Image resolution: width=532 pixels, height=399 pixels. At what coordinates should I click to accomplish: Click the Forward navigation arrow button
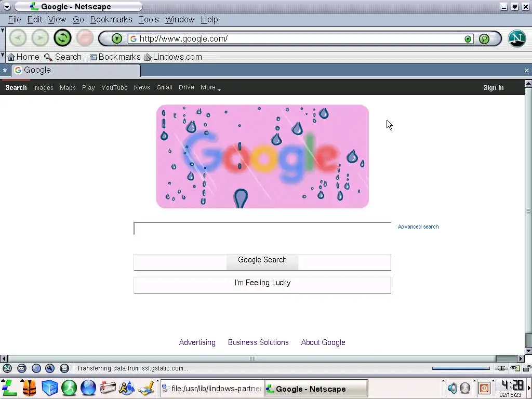pos(40,37)
